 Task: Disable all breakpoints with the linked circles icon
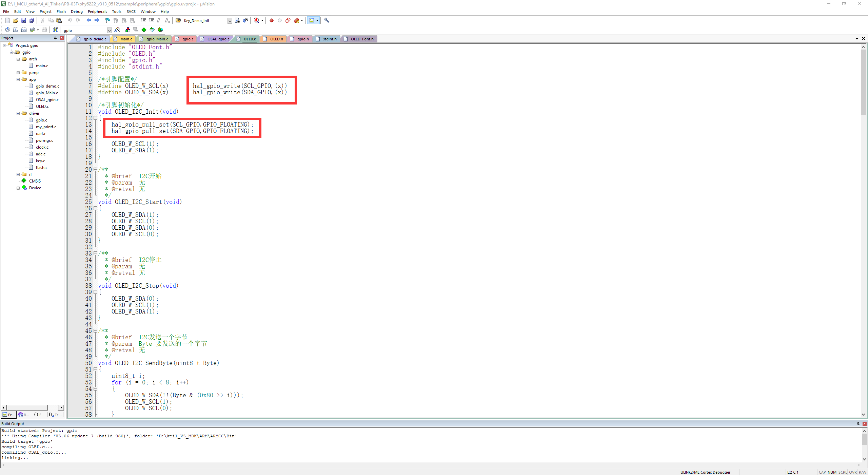click(x=288, y=20)
